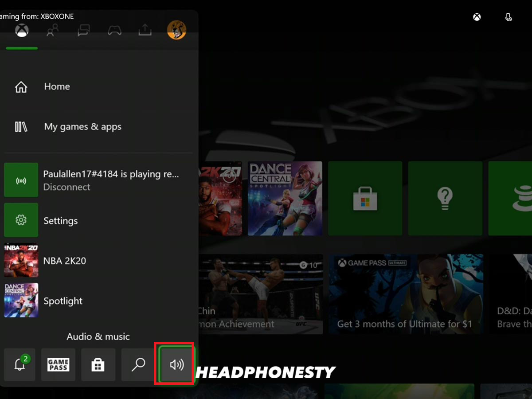The height and width of the screenshot is (399, 532).
Task: Open the UFC achievement promo tile
Action: point(261,294)
